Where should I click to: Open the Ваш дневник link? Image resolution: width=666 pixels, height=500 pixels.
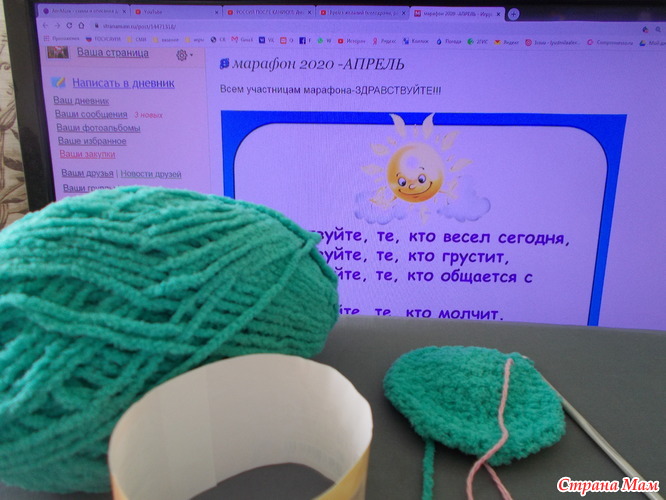coord(81,101)
